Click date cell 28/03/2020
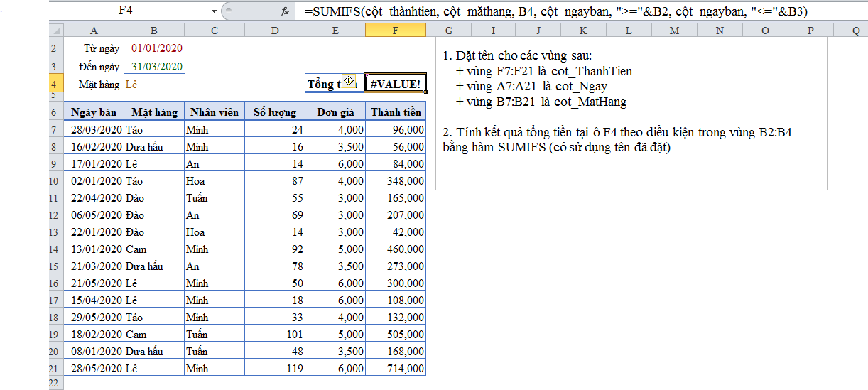Screen dimensions: 868x390 coord(94,130)
